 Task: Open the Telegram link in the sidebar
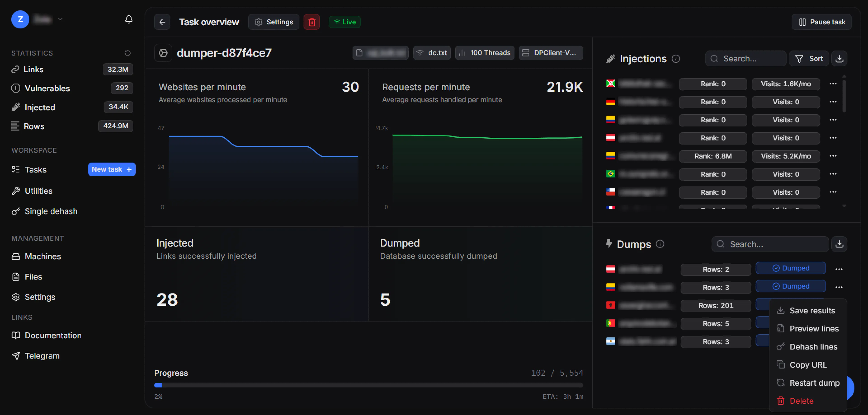point(42,356)
